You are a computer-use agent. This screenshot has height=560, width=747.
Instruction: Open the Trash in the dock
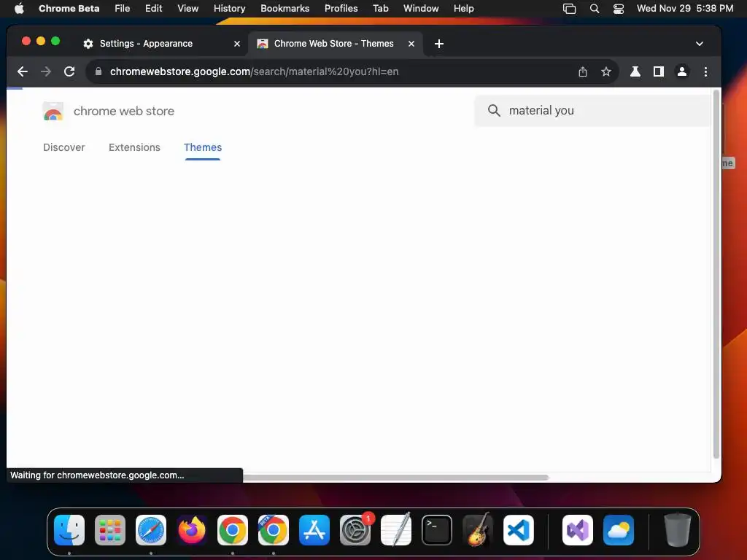point(678,530)
